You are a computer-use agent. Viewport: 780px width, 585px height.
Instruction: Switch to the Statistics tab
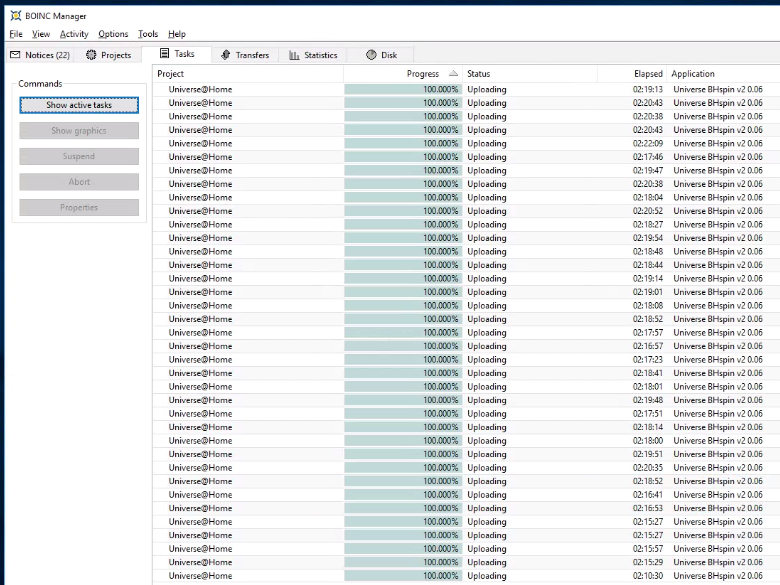[x=313, y=55]
